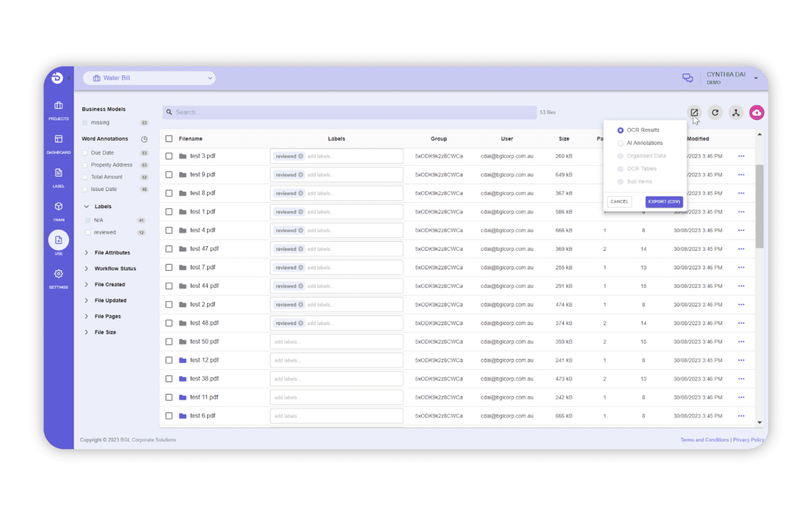Toggle the select-all checkbox in the header
Viewport: 812px width, 516px height.
(x=169, y=139)
